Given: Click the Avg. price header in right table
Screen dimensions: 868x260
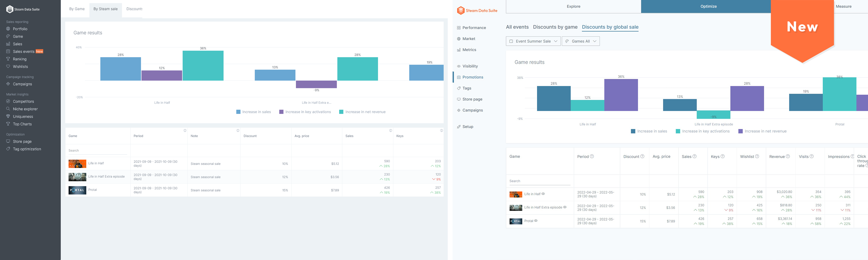Looking at the screenshot, I should pyautogui.click(x=661, y=157).
